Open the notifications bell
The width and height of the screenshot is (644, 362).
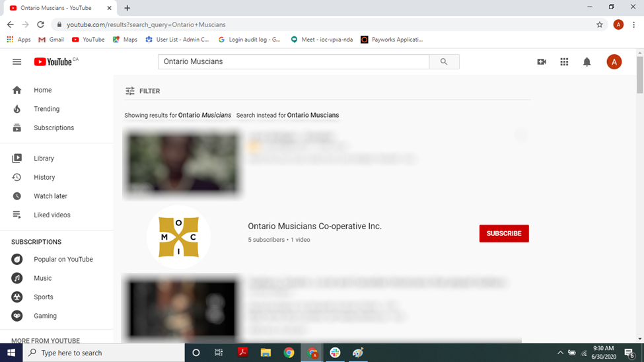point(587,61)
